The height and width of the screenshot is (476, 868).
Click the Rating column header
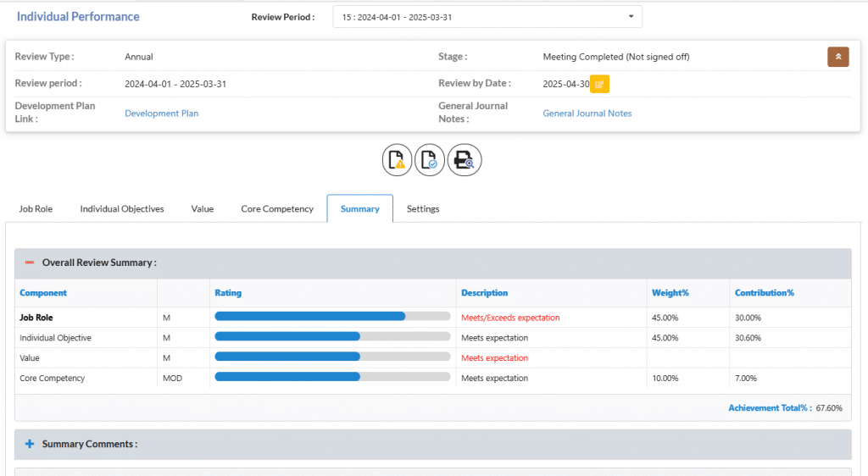pyautogui.click(x=228, y=293)
